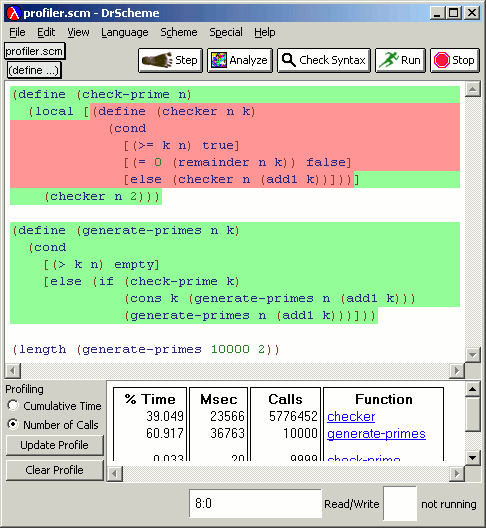
Task: Maximize the DrScheme window
Action: pyautogui.click(x=454, y=13)
